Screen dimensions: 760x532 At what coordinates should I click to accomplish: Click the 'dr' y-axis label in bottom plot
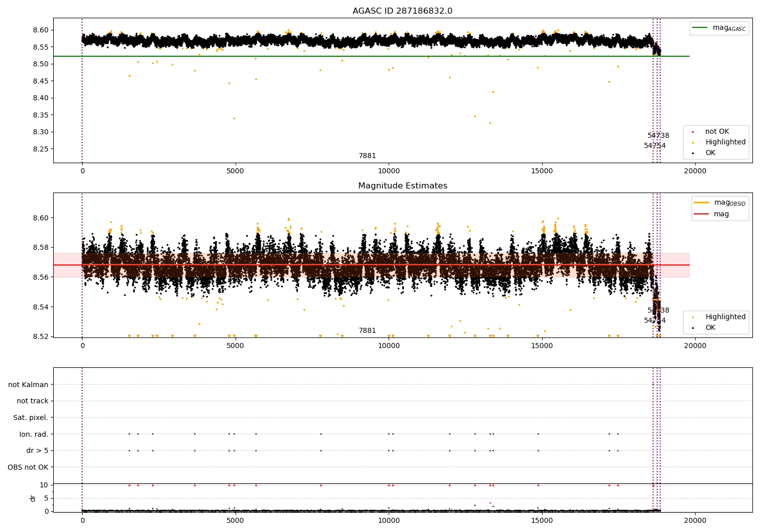(33, 498)
